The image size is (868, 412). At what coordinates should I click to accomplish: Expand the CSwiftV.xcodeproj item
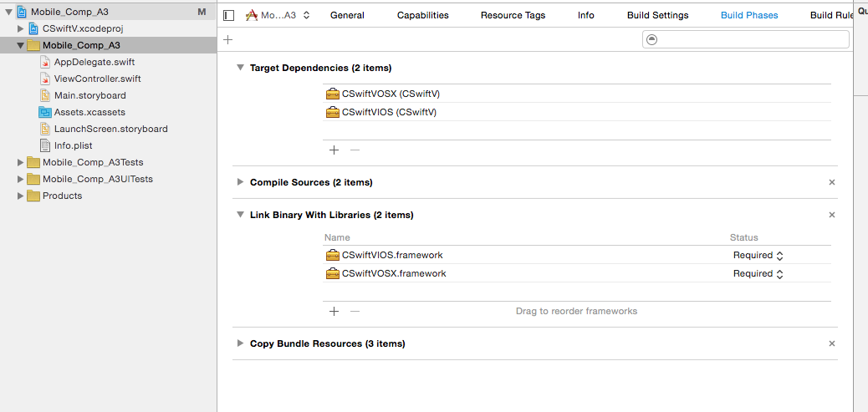[20, 28]
